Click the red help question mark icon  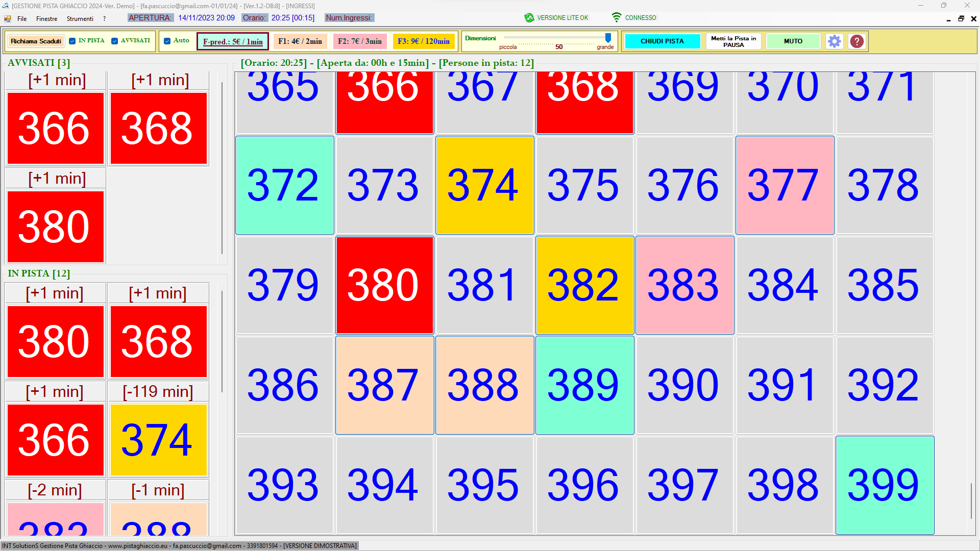(x=856, y=41)
